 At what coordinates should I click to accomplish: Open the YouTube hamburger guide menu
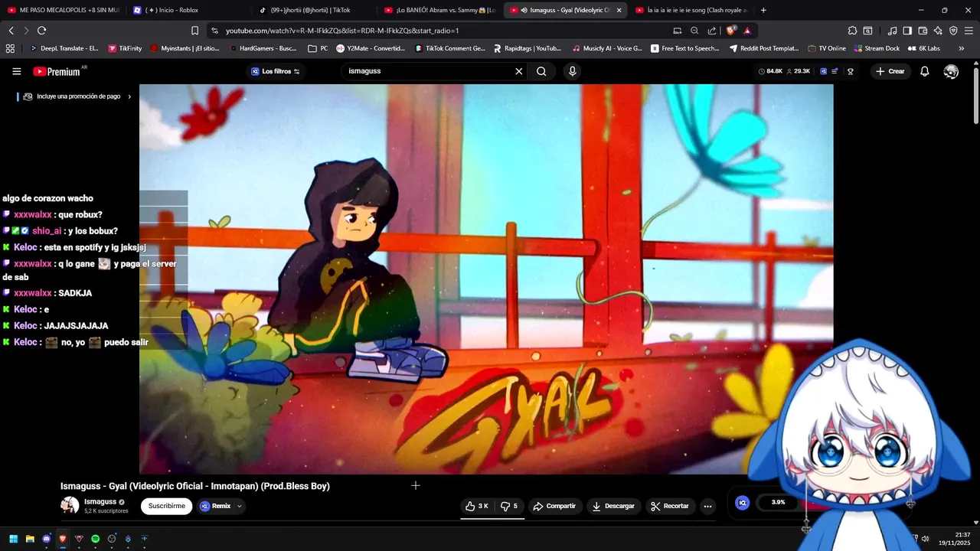(17, 71)
